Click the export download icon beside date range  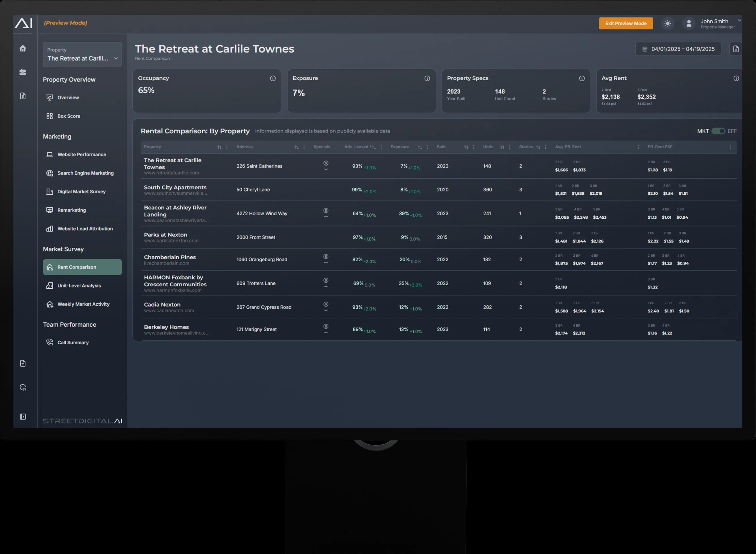click(736, 49)
